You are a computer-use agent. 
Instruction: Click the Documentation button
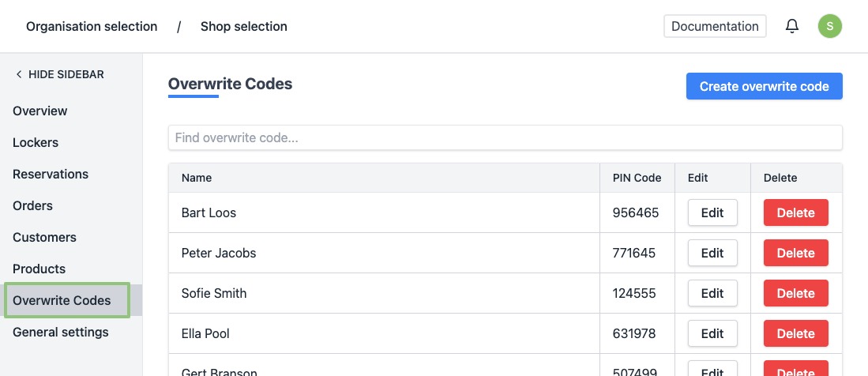coord(715,26)
